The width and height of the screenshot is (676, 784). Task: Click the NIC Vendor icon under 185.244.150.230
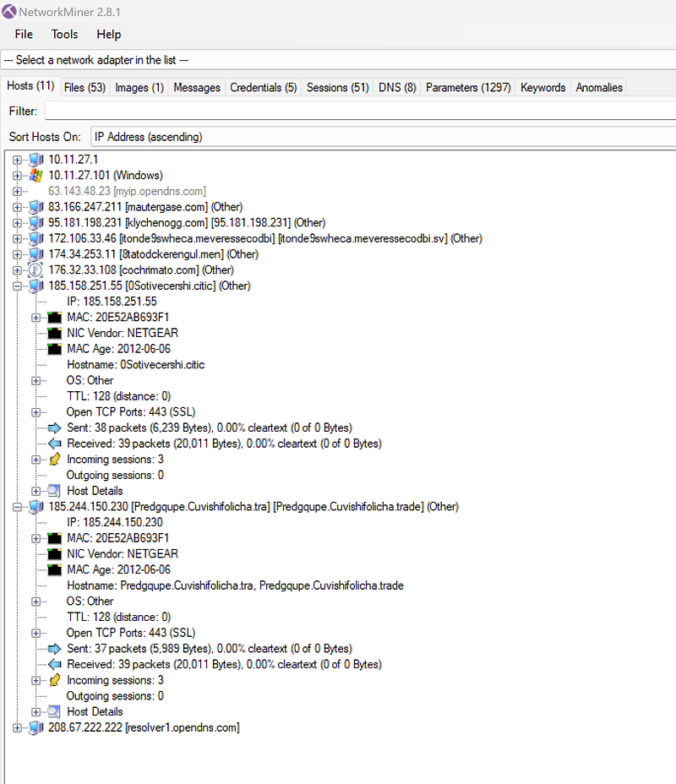[x=54, y=554]
